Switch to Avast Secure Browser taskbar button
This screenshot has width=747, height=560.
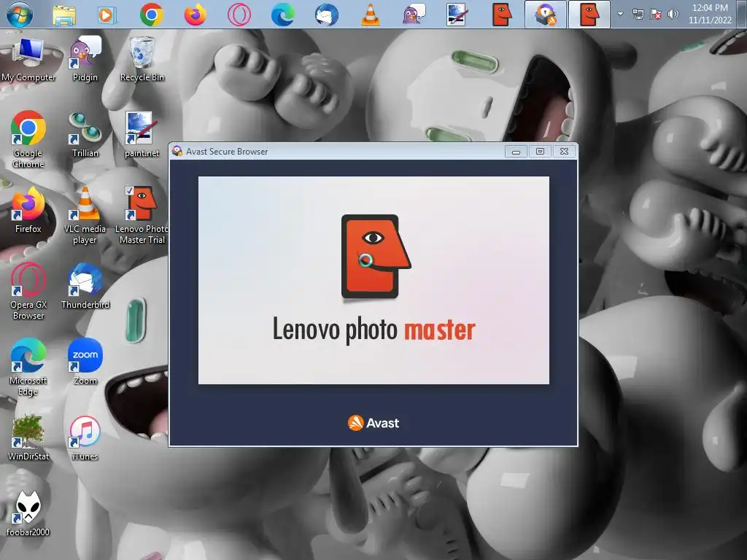[x=546, y=15]
